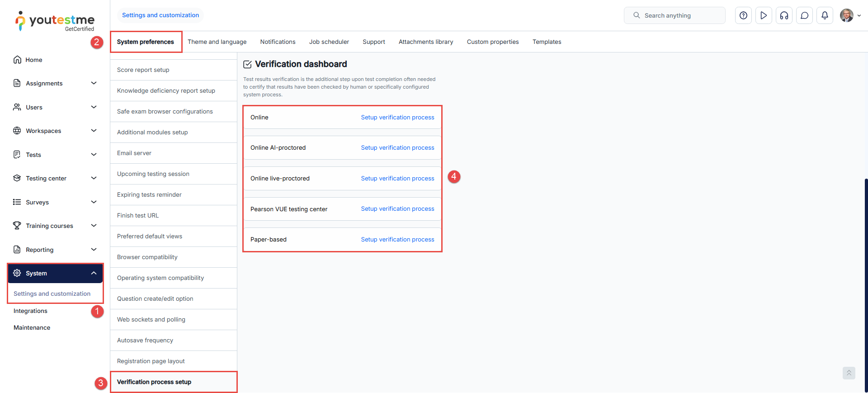Viewport: 868px width, 393px height.
Task: Expand the Assignments menu chevron
Action: [94, 83]
